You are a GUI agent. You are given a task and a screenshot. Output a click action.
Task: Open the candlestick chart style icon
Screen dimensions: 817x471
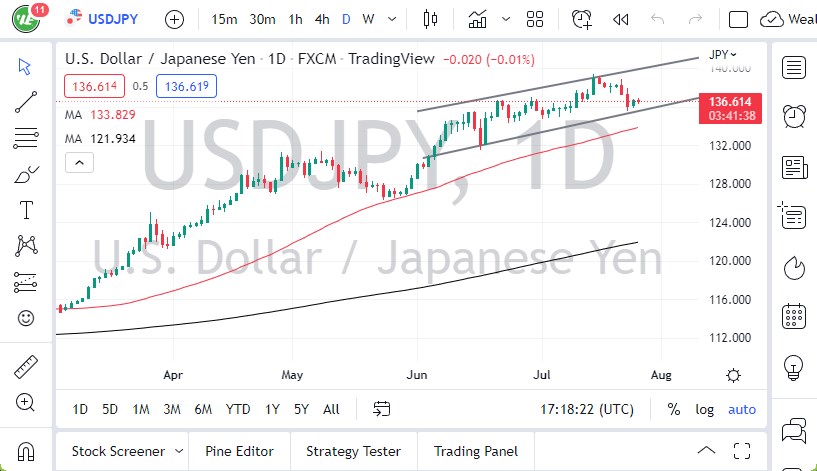point(431,19)
